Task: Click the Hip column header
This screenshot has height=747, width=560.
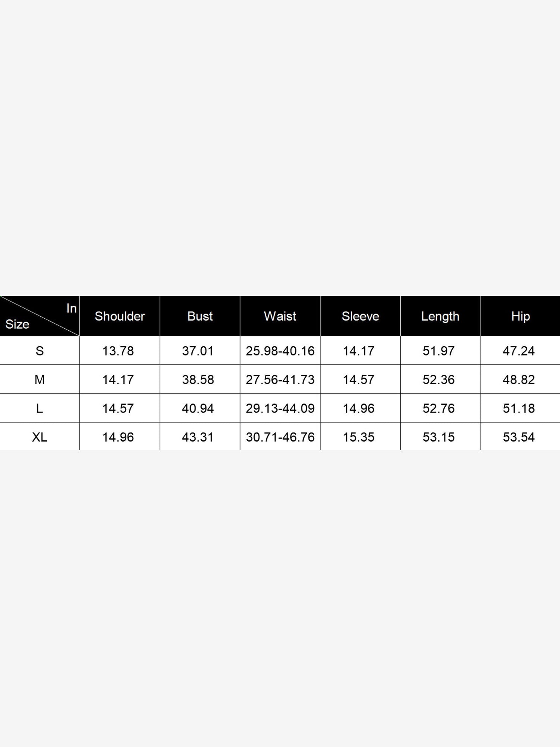Action: click(520, 316)
